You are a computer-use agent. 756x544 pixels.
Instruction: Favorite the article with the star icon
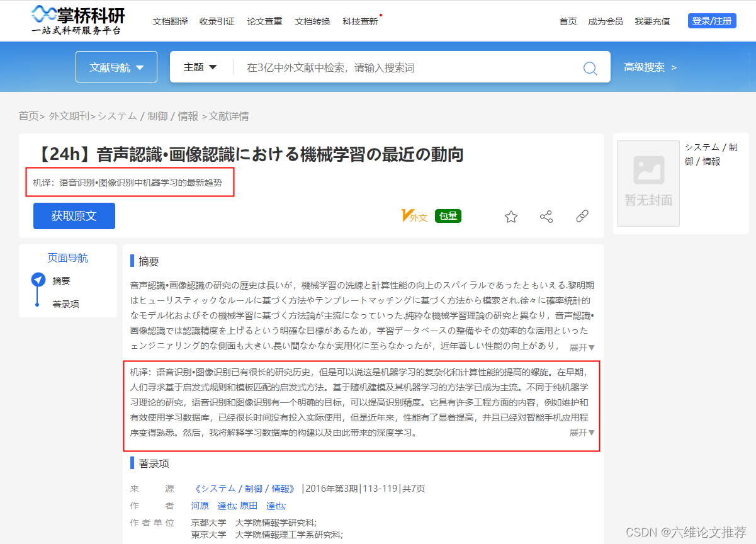(511, 217)
